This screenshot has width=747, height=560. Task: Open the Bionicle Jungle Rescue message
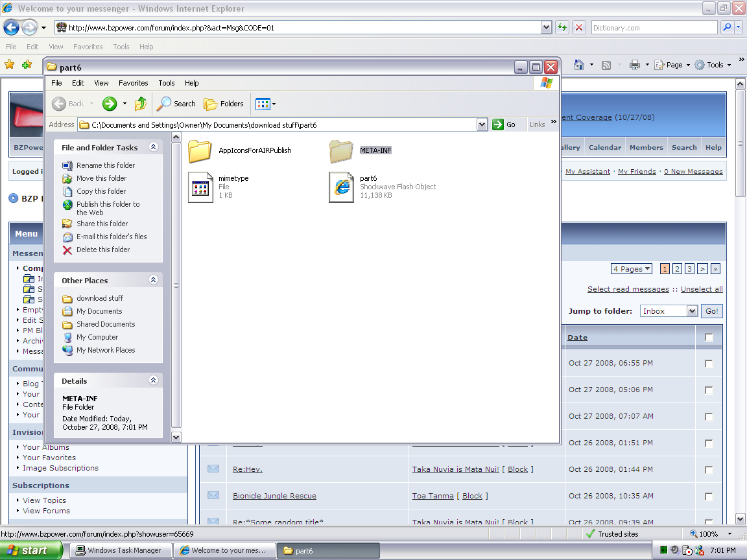pos(274,496)
